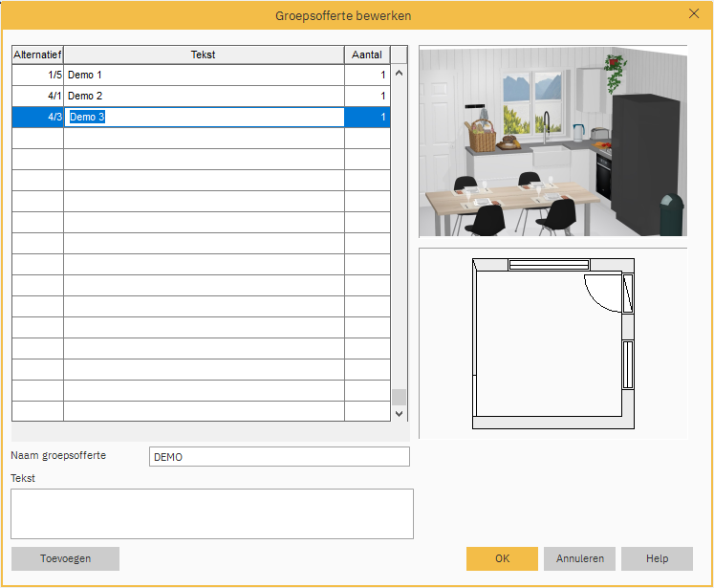Select the Demo 1 row
Viewport: 714px width, 588px height.
(203, 75)
